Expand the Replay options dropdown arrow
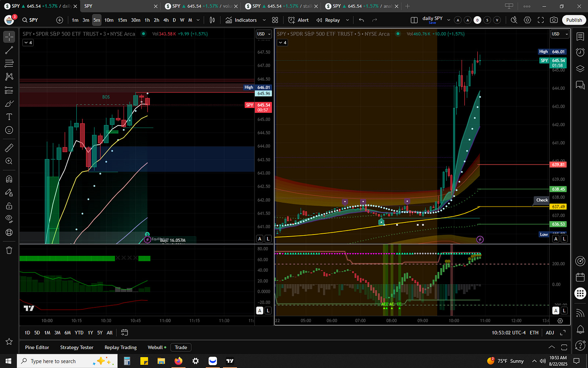Screen dimensions: 588x368 [347, 20]
